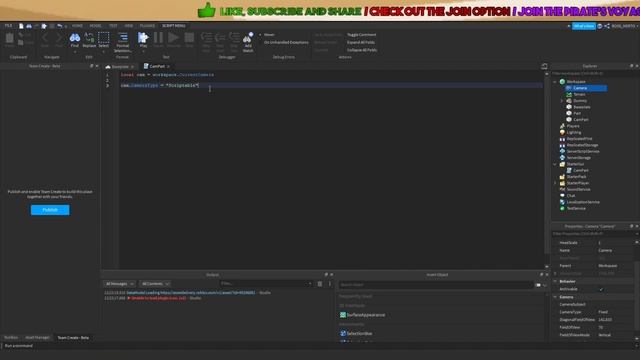Select SoundService in Explorer

(x=578, y=189)
